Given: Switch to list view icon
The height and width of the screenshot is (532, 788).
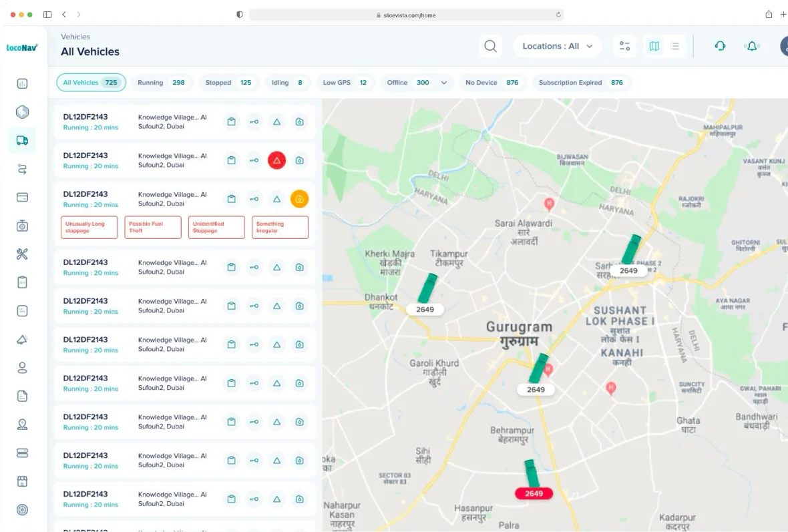Looking at the screenshot, I should (675, 46).
